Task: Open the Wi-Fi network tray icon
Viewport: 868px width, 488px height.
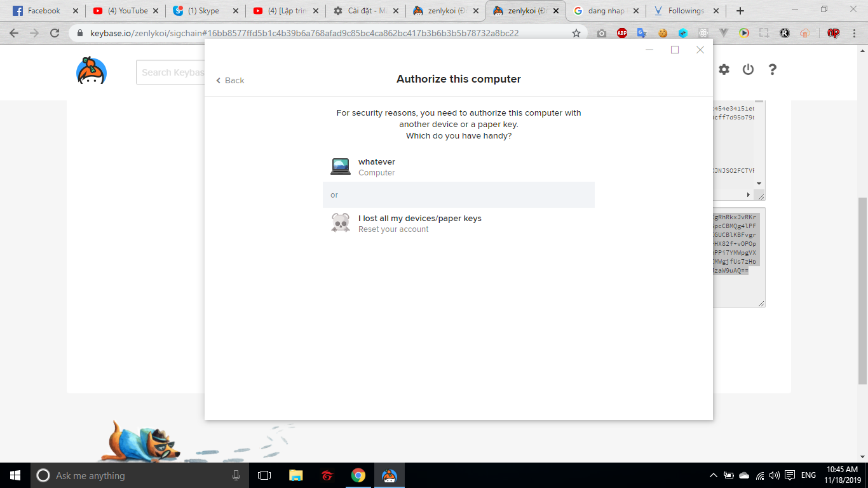Action: [x=760, y=475]
